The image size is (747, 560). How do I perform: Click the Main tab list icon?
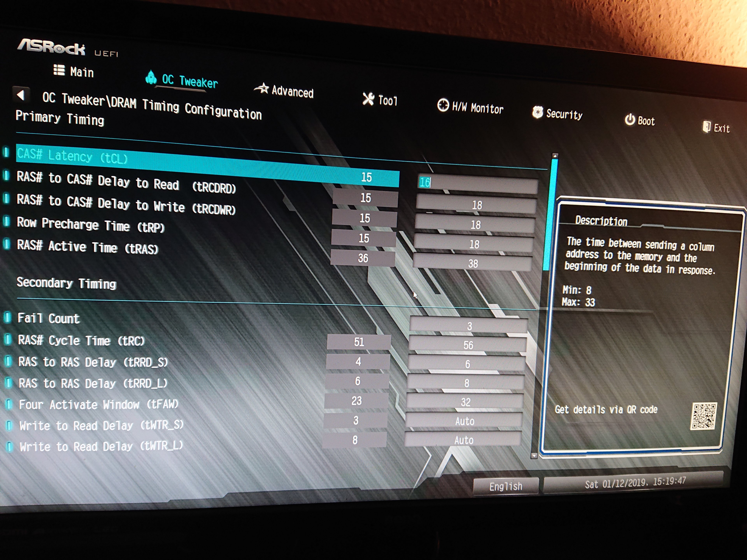[x=59, y=70]
